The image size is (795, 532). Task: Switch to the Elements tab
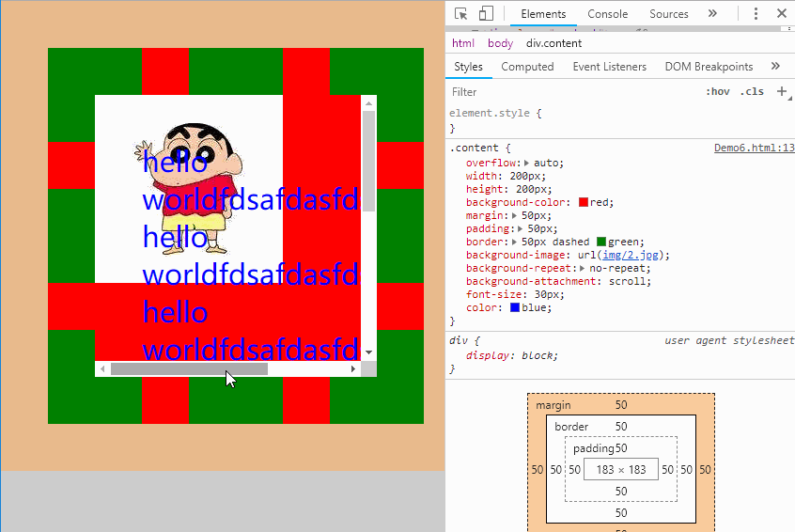click(543, 14)
